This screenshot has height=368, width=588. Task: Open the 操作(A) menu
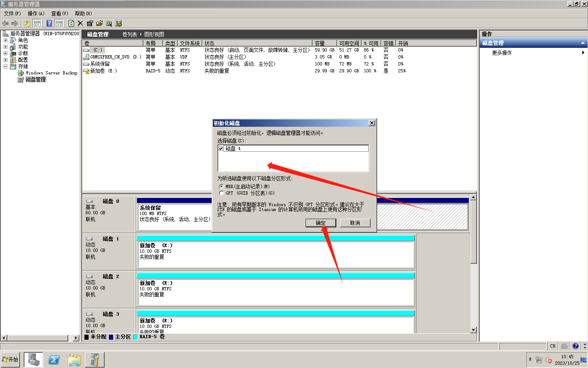[x=36, y=13]
